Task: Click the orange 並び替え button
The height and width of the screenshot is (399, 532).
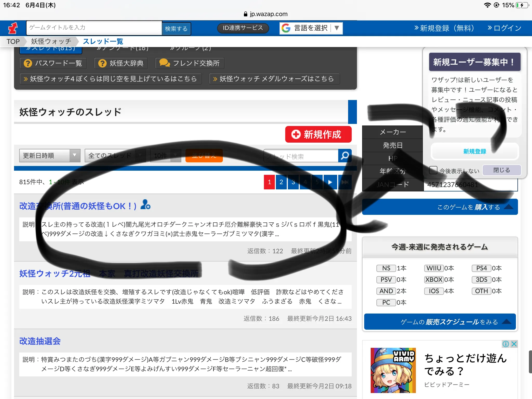Action: tap(204, 156)
